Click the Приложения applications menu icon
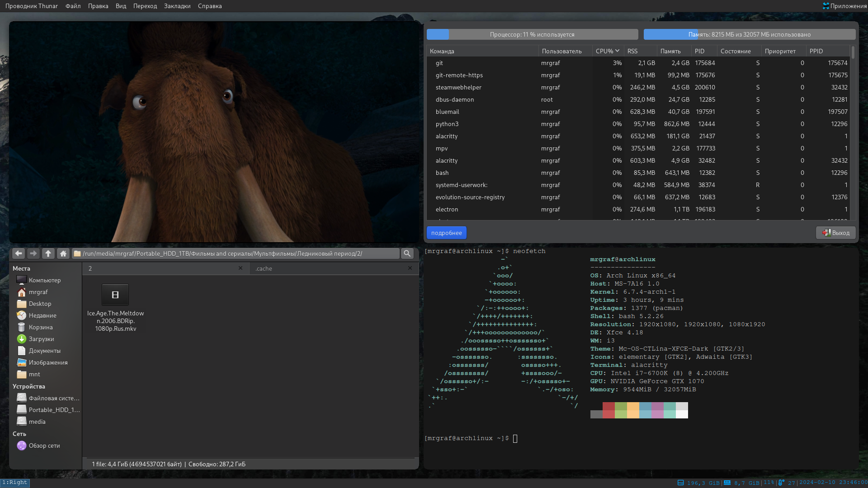The width and height of the screenshot is (868, 488). [826, 6]
